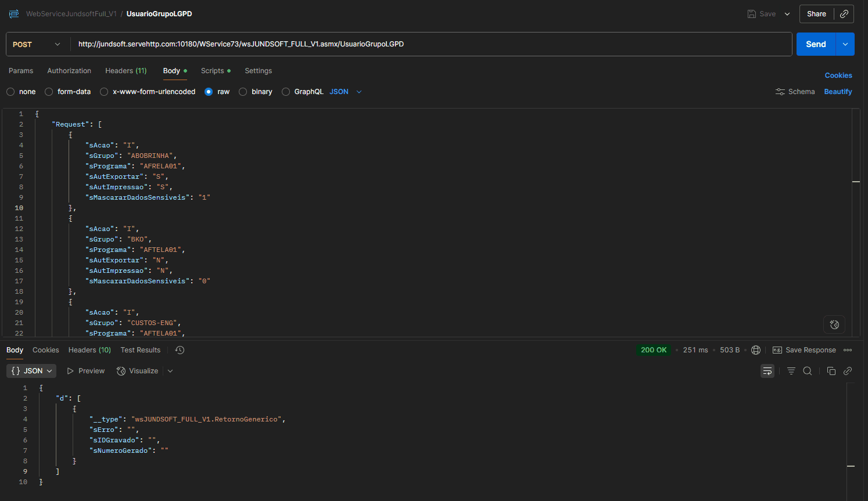868x501 pixels.
Task: Click the Beautify link
Action: pyautogui.click(x=838, y=92)
